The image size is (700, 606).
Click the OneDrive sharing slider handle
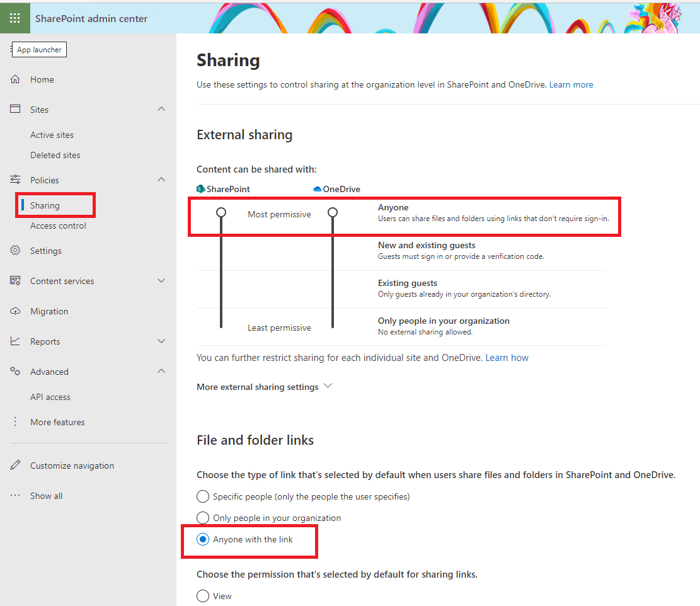[333, 212]
